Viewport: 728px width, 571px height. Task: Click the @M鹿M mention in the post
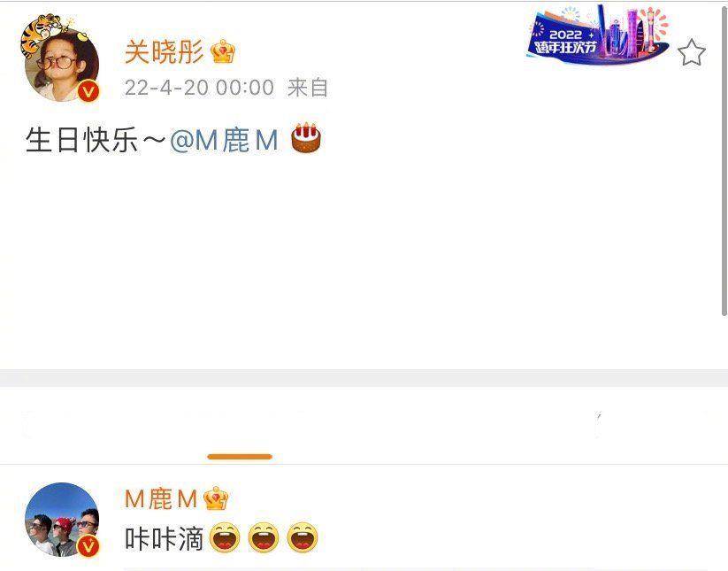pyautogui.click(x=224, y=139)
